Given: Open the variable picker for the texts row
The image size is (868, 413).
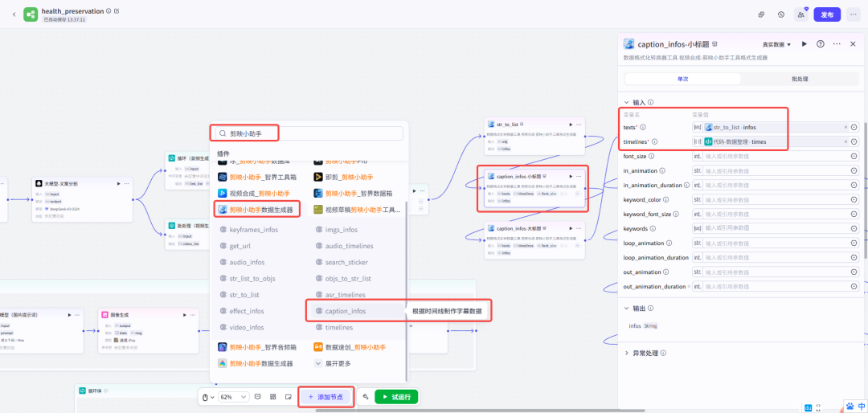Looking at the screenshot, I should tap(854, 127).
